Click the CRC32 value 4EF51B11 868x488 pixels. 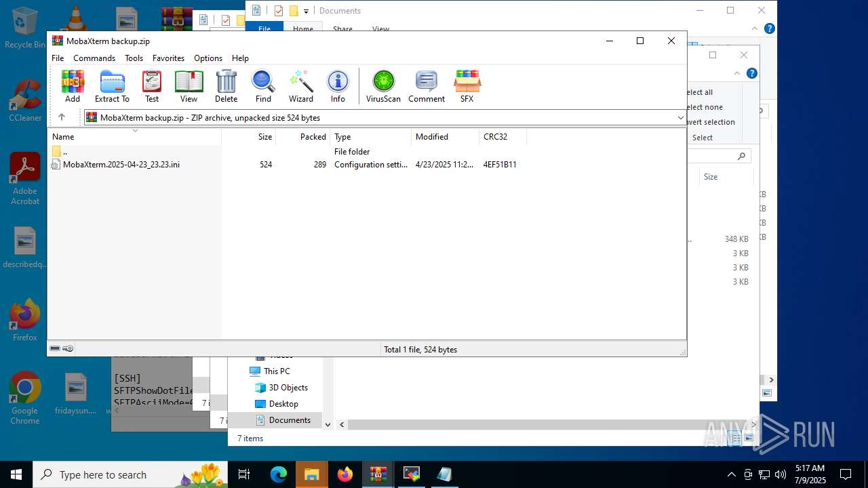500,165
